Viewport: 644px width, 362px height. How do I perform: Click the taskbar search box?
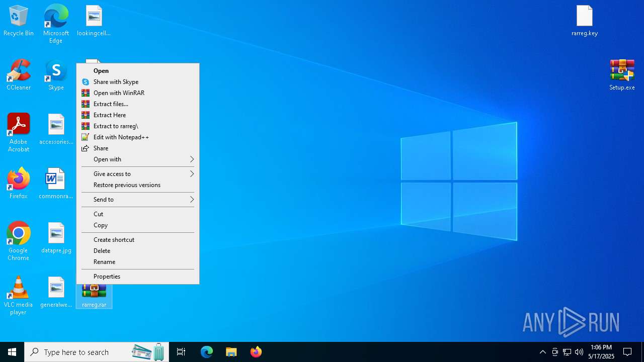coord(98,352)
